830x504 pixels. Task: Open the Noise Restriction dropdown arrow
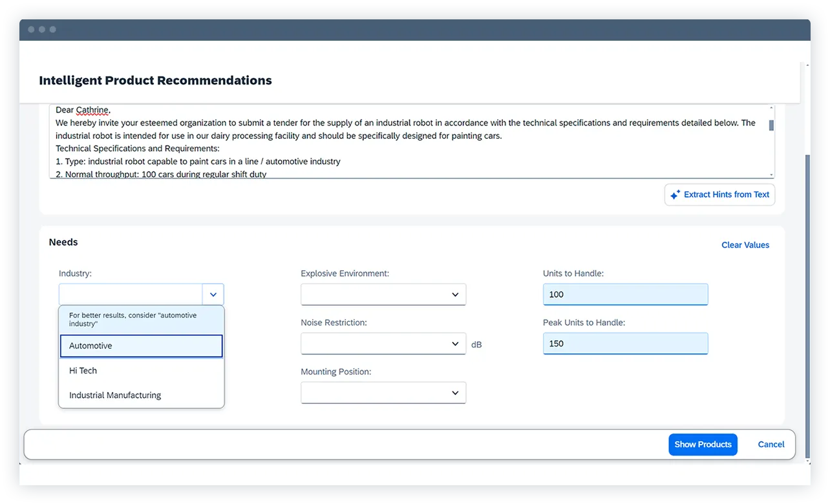pos(454,343)
